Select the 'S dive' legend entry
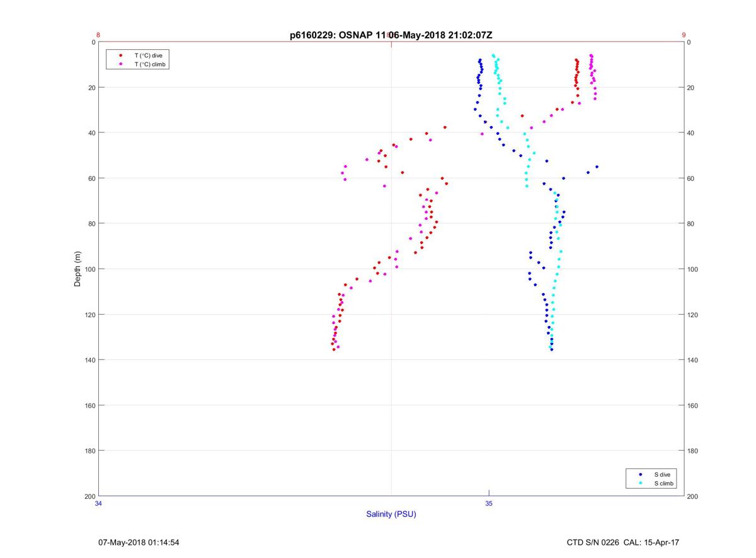The width and height of the screenshot is (756, 558). 662,474
